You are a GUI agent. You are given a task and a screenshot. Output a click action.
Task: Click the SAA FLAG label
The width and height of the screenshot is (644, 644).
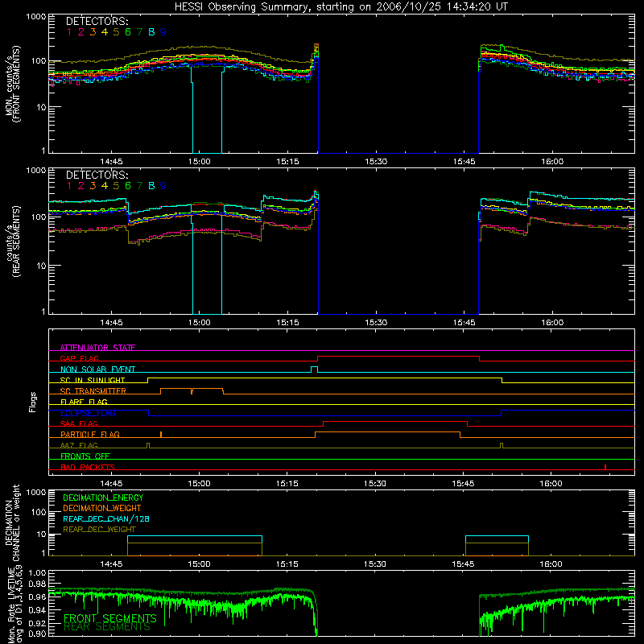(x=79, y=423)
